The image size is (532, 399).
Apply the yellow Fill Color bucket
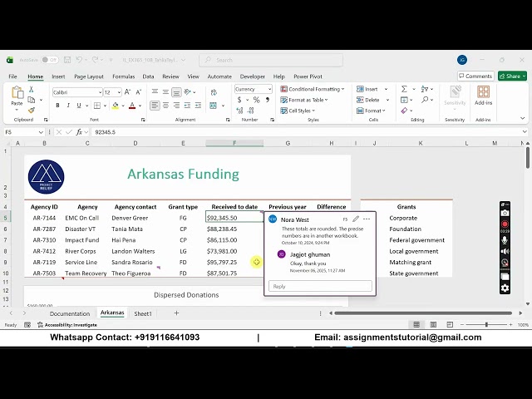(116, 106)
